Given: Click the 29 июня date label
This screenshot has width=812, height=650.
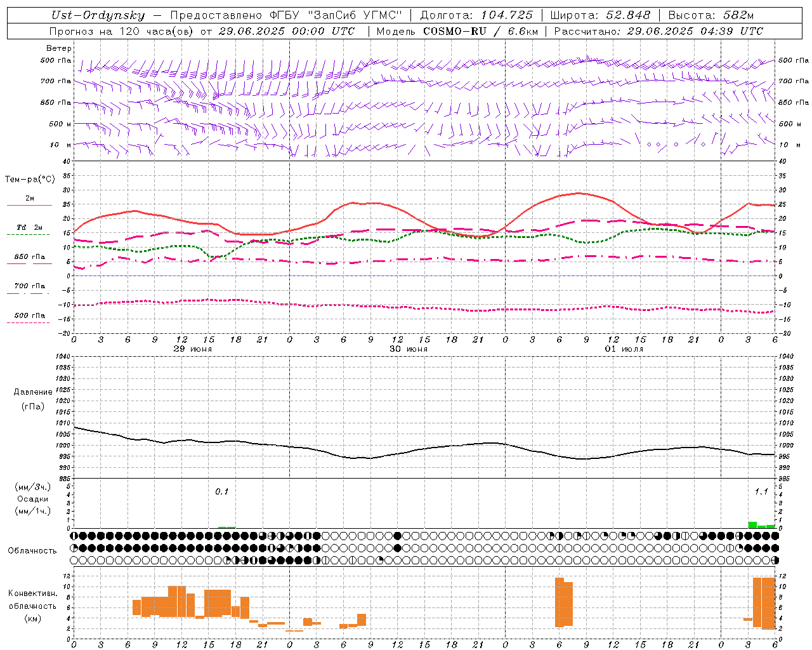Looking at the screenshot, I should 193,349.
